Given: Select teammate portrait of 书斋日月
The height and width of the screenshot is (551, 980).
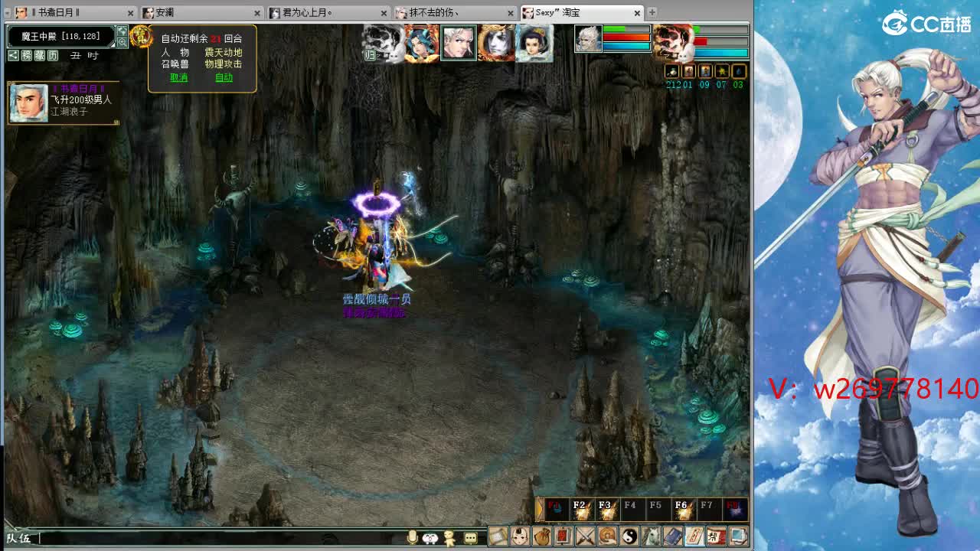Looking at the screenshot, I should point(28,103).
